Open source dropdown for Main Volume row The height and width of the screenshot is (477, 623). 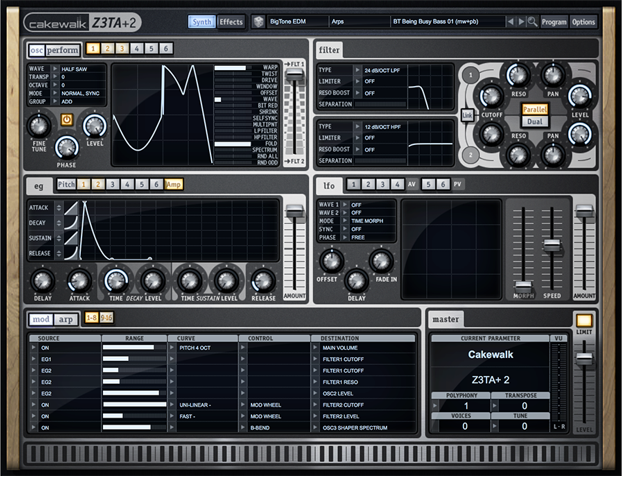[x=34, y=348]
